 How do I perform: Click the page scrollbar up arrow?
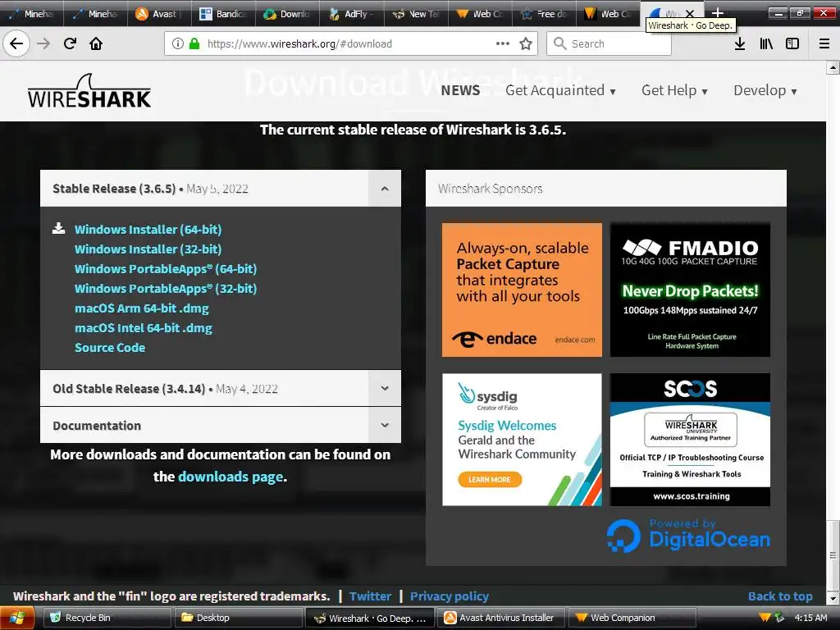[x=833, y=67]
